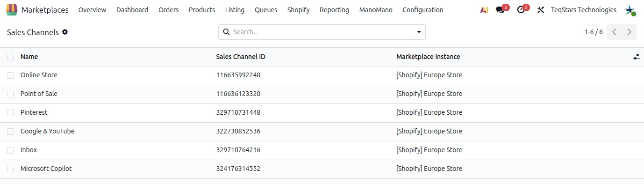Click channel ID 329710731448
Image resolution: width=644 pixels, height=184 pixels.
point(238,112)
